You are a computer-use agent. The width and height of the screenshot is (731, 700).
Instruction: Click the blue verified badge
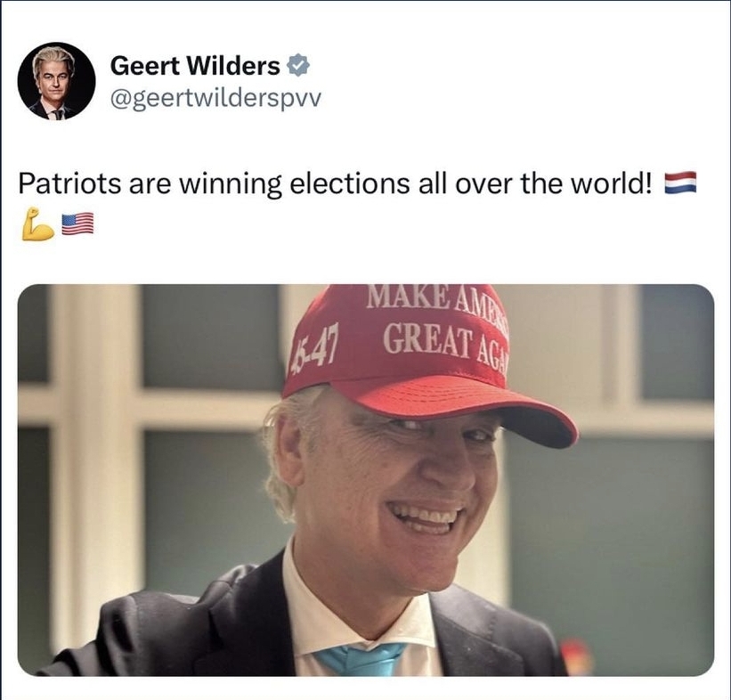pos(298,65)
